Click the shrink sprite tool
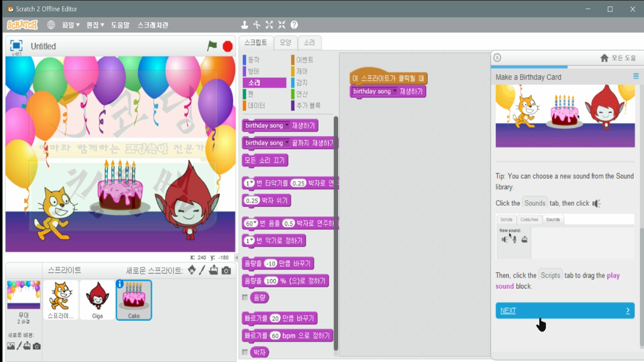This screenshot has width=644, height=362. pyautogui.click(x=282, y=24)
